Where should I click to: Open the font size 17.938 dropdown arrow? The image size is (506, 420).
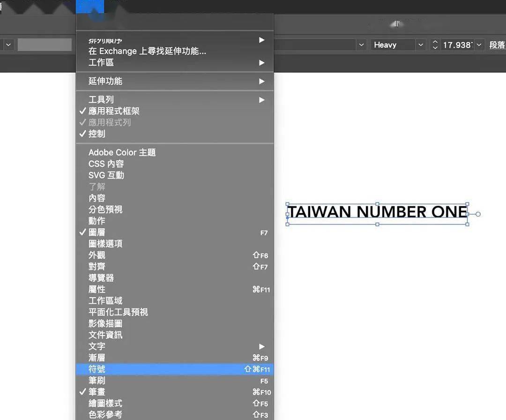(479, 45)
